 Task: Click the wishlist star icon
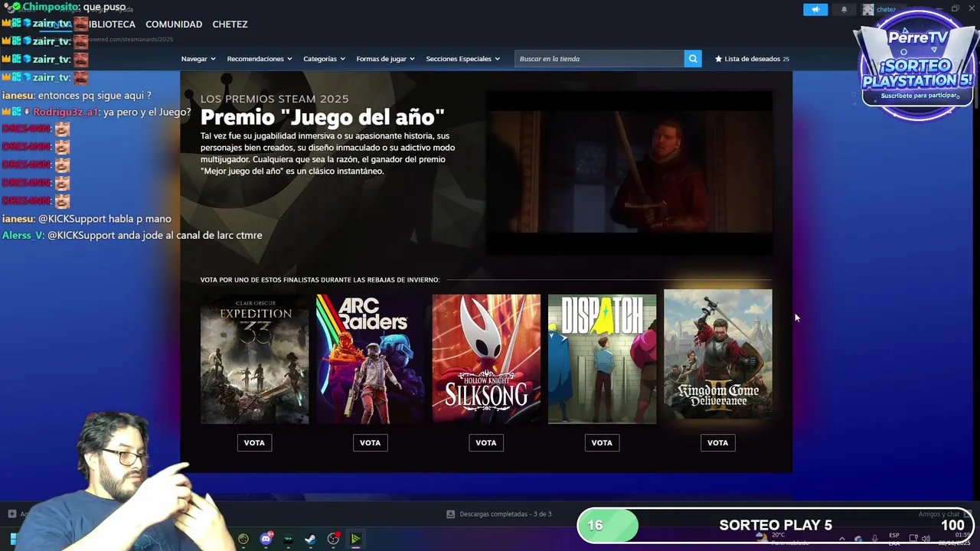[718, 59]
